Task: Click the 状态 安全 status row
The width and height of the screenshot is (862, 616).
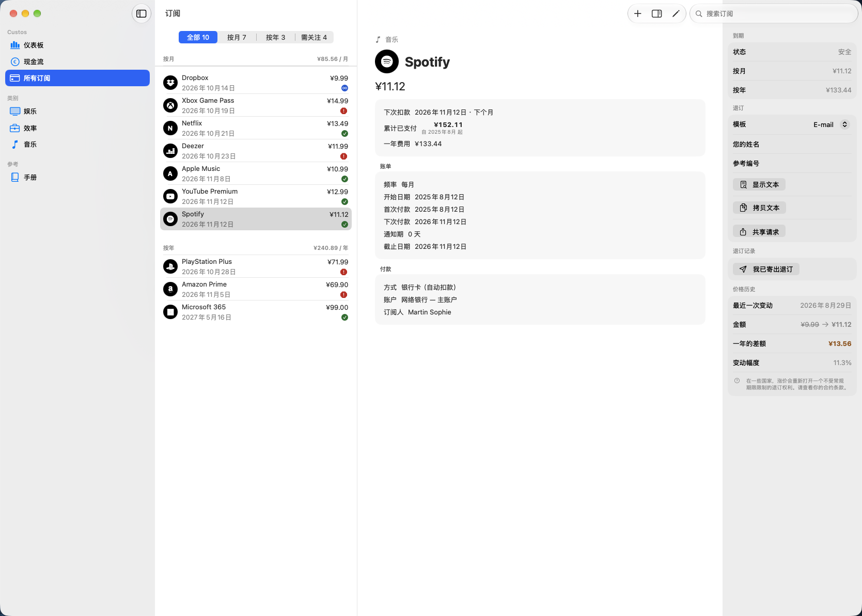Action: (792, 52)
